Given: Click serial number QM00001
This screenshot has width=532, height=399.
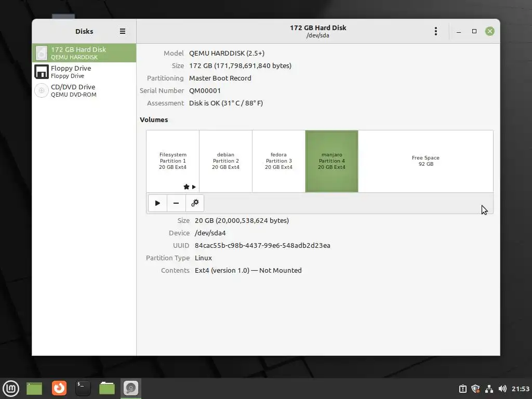Looking at the screenshot, I should (205, 90).
